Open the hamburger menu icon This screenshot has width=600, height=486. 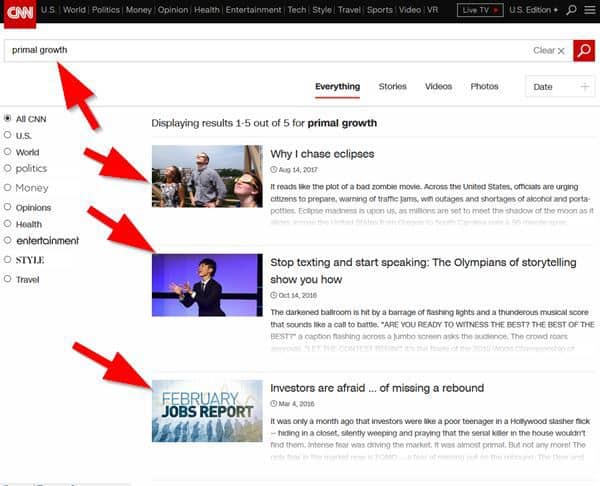590,10
